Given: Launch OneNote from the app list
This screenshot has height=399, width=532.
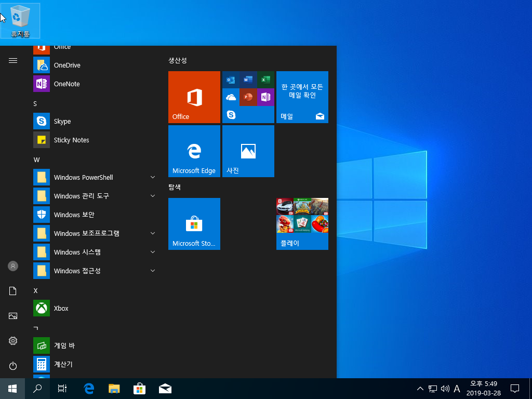Looking at the screenshot, I should [95, 84].
